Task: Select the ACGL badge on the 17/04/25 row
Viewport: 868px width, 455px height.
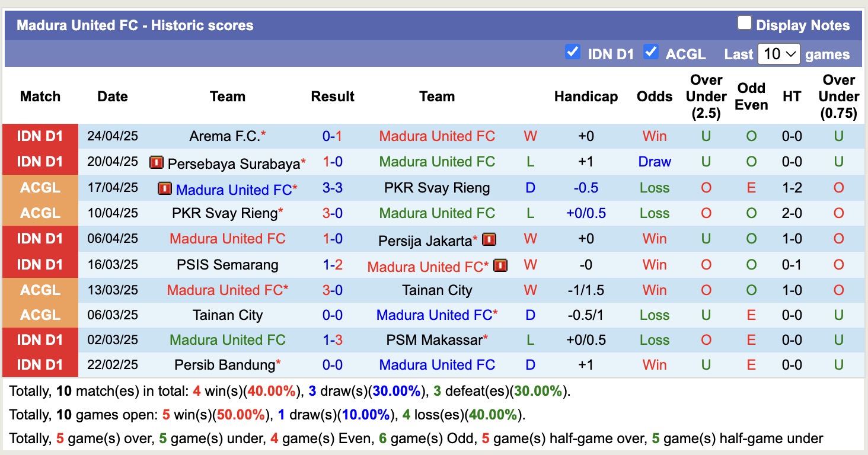Action: (x=40, y=187)
